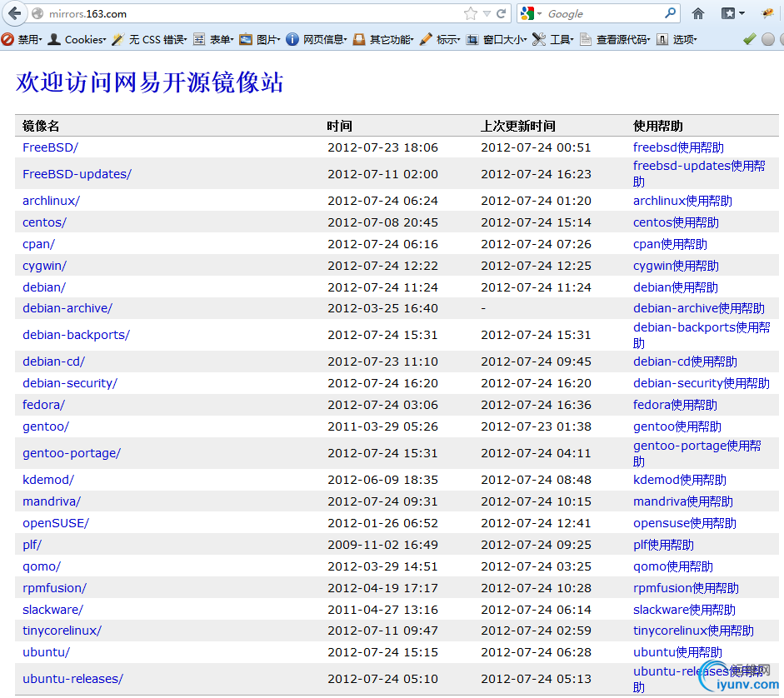Open the debian-security/ directory link
Viewport: 784px width, 698px height.
pos(70,383)
